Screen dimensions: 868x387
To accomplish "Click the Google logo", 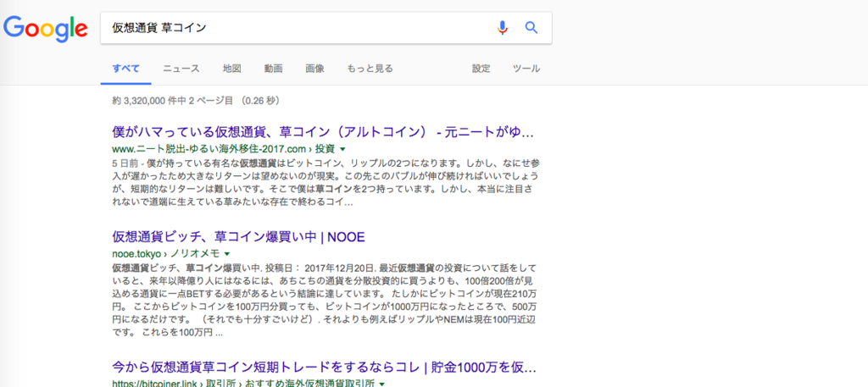I will (x=46, y=29).
